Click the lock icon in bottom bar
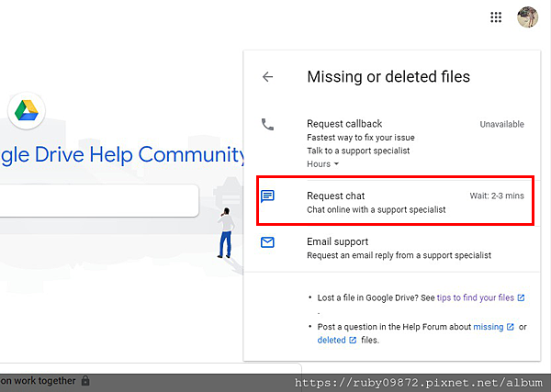The height and width of the screenshot is (392, 551). (85, 380)
